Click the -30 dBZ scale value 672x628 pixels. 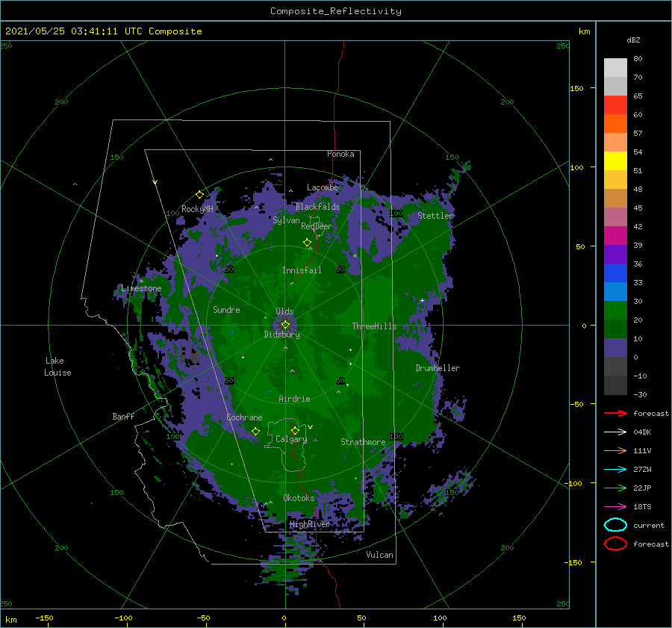point(640,395)
